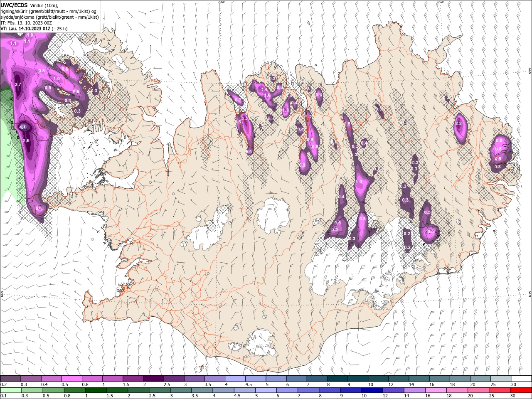This screenshot has width=532, height=399.
Task: Pick the slate-blue 6–7 upper legend swatch
Action: 296,379
